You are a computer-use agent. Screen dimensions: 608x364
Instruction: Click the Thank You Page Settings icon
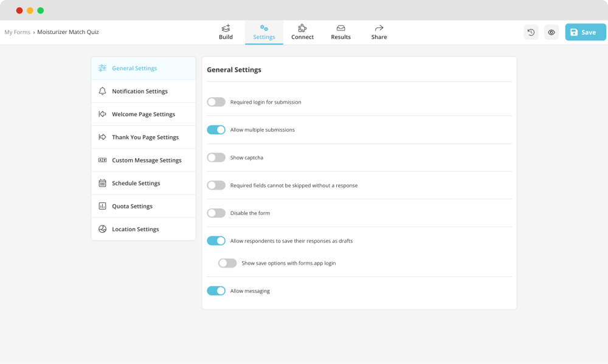click(x=103, y=137)
